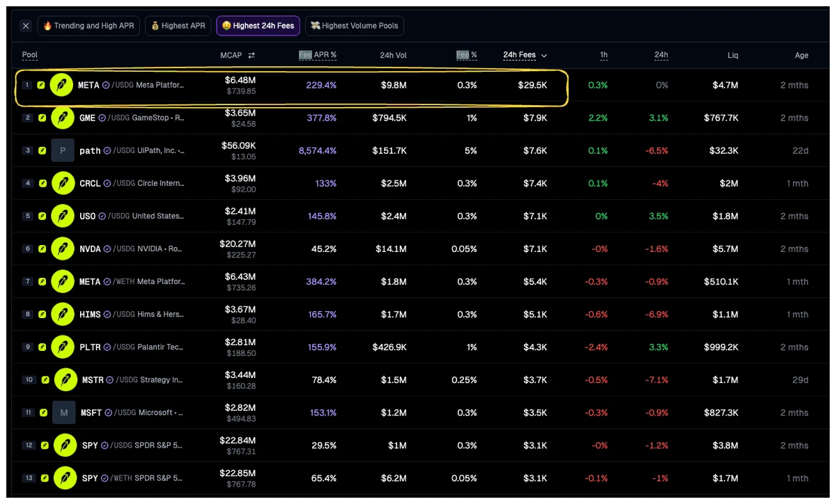Viewport: 836px width, 504px height.
Task: Click the verified badge next to PLTR
Action: [107, 347]
